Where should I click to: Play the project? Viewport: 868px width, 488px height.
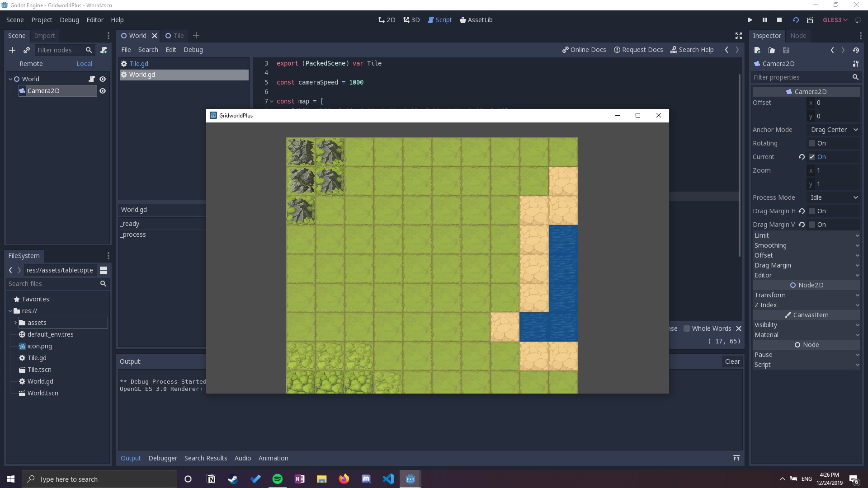coord(750,20)
